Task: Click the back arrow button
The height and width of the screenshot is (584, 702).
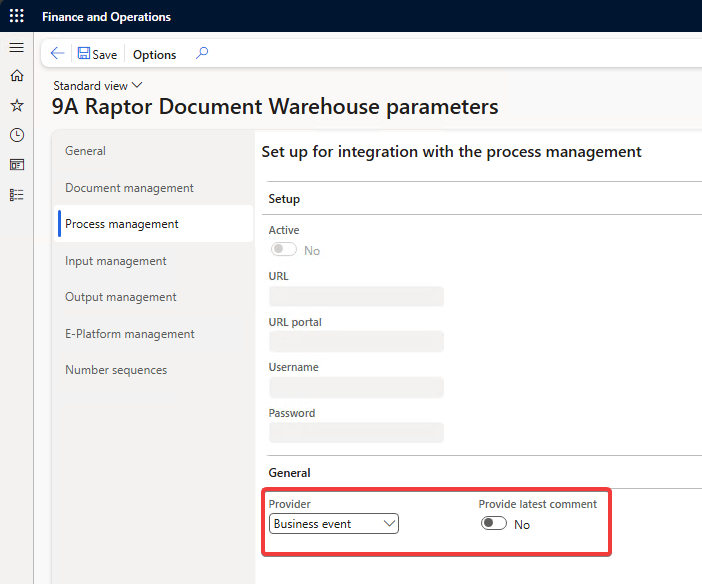Action: [57, 54]
